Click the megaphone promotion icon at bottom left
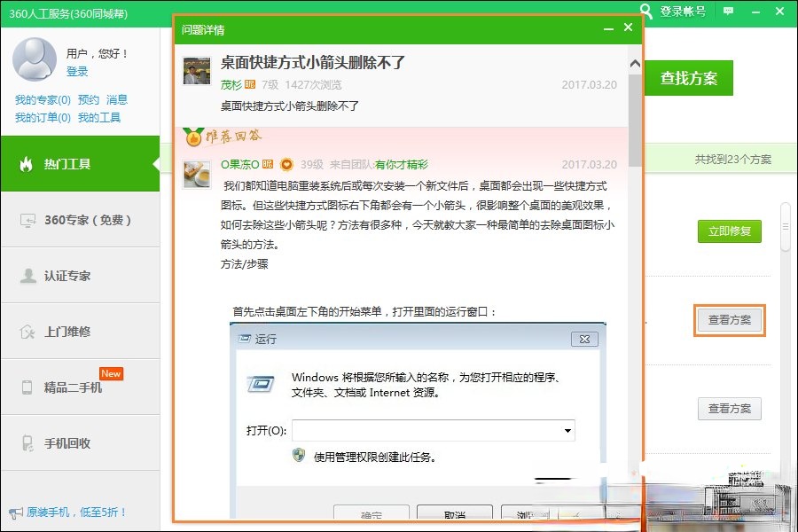Screen dimensions: 798x532 pos(16,512)
